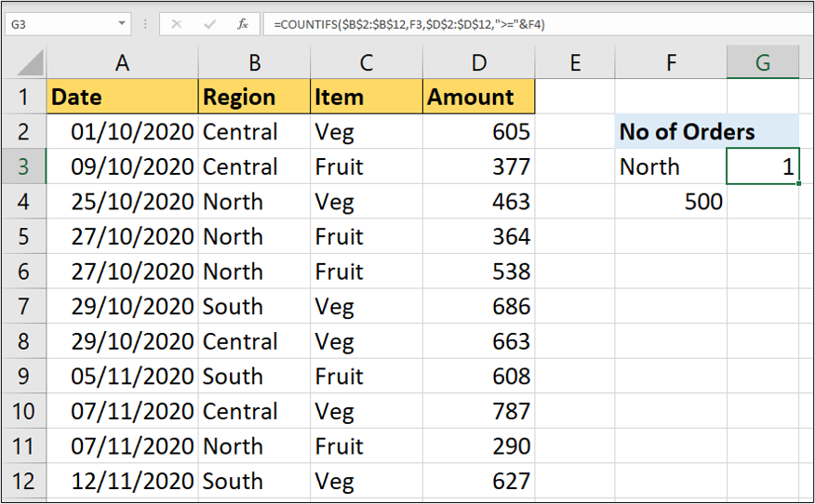
Task: Select row 7 header
Action: click(23, 306)
